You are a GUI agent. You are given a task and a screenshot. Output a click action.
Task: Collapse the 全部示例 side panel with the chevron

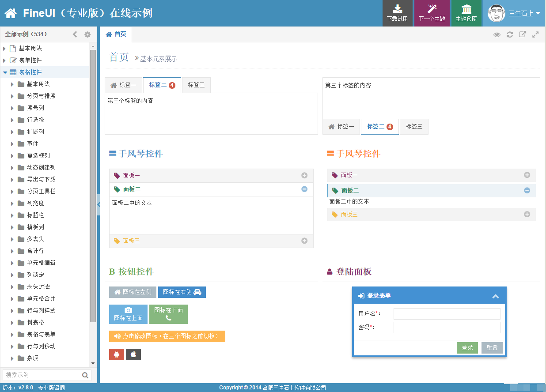75,34
